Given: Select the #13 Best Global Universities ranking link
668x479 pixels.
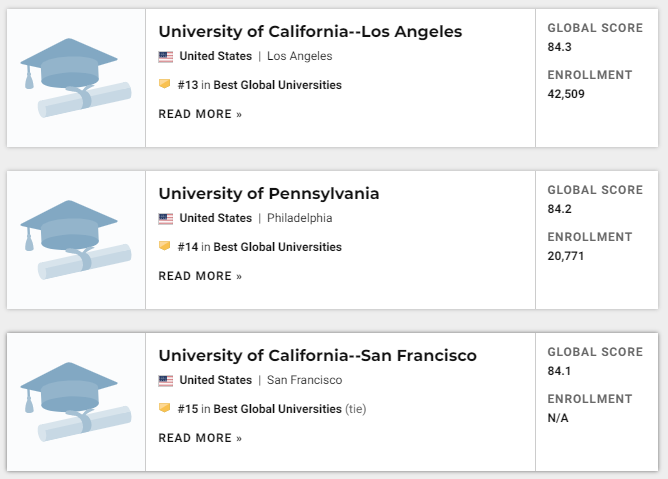Looking at the screenshot, I should coord(259,85).
